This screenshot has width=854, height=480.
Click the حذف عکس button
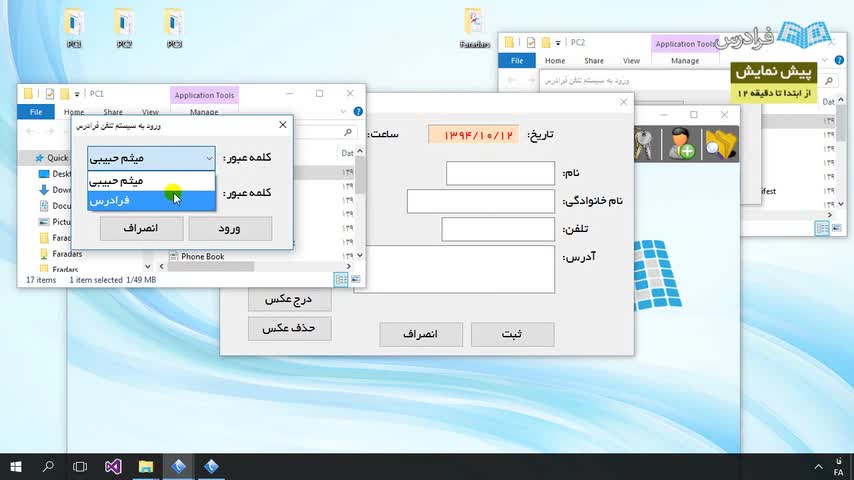coord(290,329)
